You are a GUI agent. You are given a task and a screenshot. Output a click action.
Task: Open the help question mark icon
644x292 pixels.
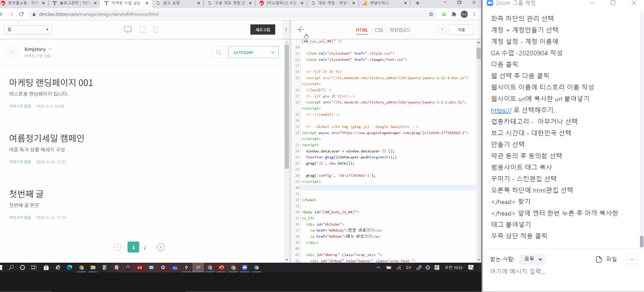[442, 30]
